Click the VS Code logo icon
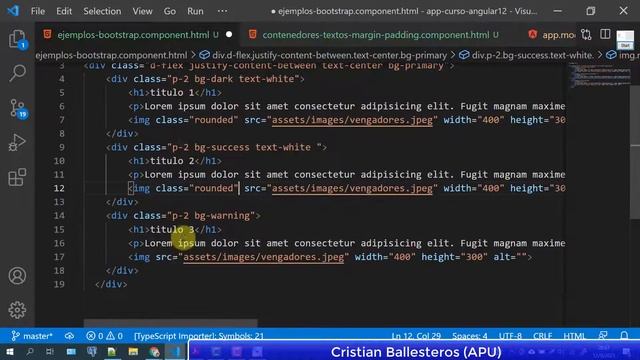This screenshot has height=360, width=640. pyautogui.click(x=13, y=11)
